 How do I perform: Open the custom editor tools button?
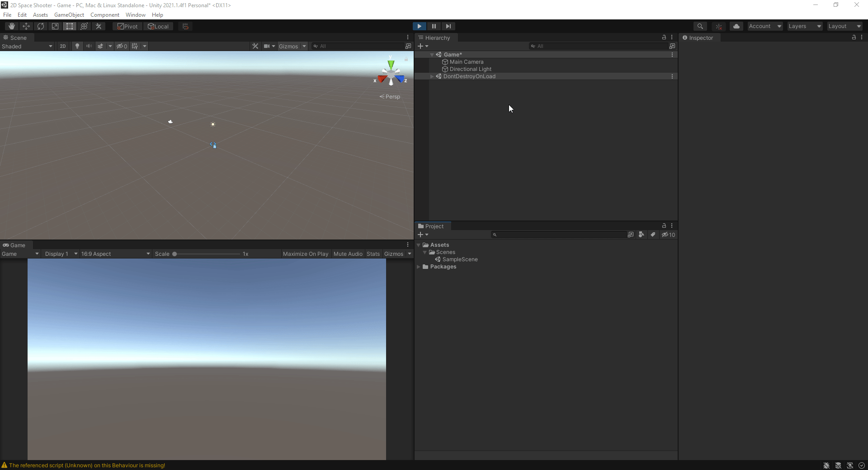tap(99, 26)
